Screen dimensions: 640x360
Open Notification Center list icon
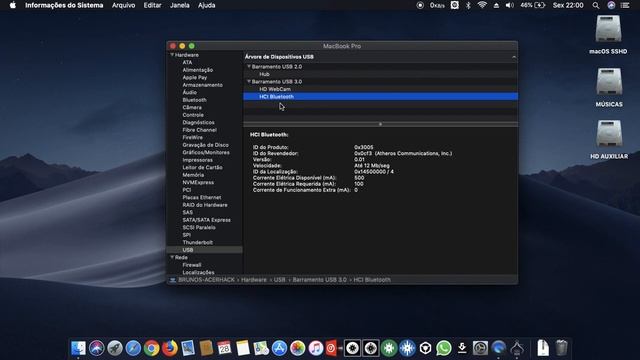click(x=625, y=5)
